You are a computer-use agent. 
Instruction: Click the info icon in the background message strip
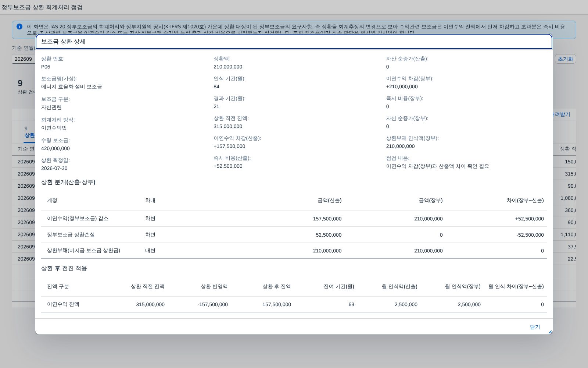pyautogui.click(x=19, y=26)
